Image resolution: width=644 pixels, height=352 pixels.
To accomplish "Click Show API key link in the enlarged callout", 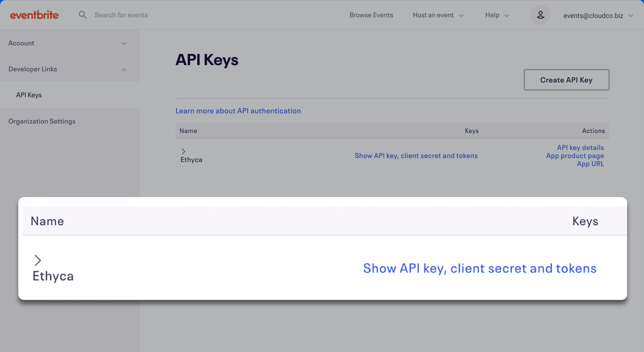I will [x=480, y=268].
